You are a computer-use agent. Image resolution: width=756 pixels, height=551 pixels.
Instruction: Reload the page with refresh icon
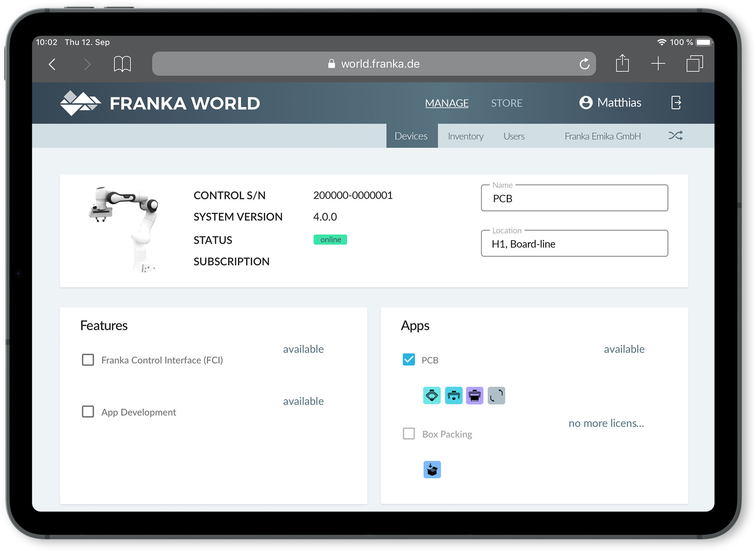point(584,64)
